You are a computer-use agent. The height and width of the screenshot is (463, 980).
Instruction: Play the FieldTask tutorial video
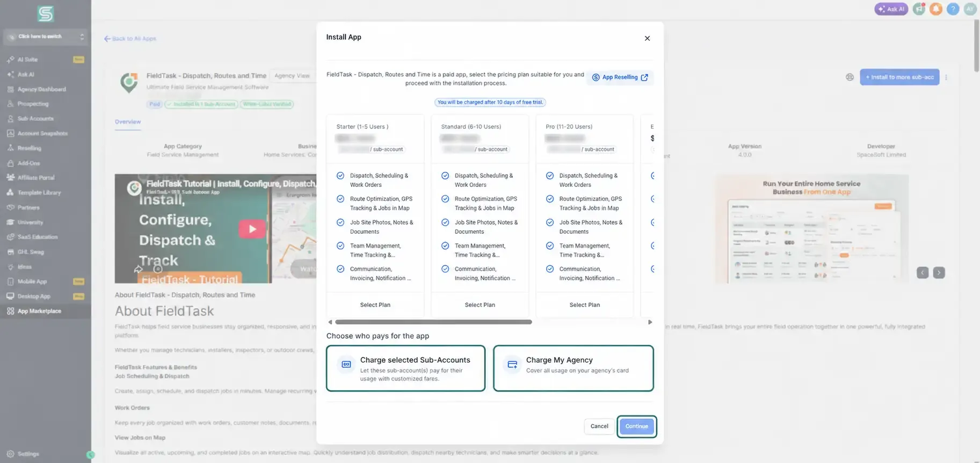pyautogui.click(x=252, y=229)
